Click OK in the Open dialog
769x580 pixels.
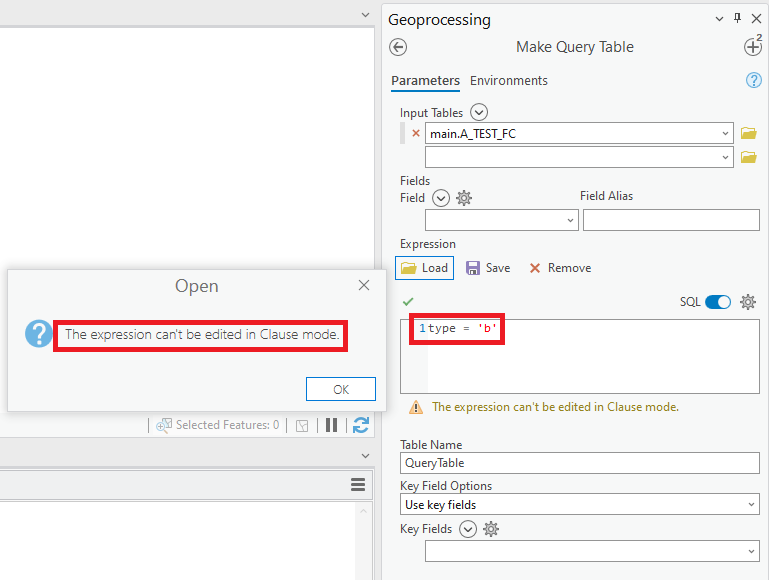(x=341, y=389)
